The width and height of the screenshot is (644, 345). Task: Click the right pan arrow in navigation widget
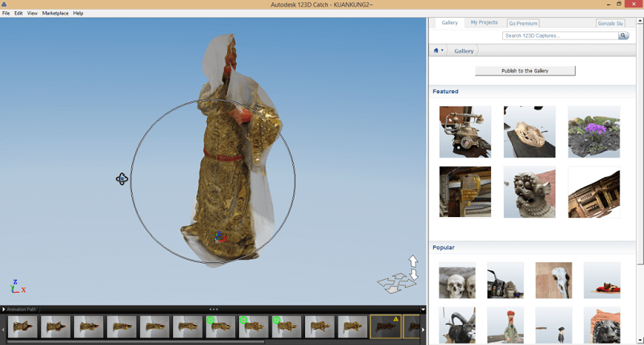[407, 283]
